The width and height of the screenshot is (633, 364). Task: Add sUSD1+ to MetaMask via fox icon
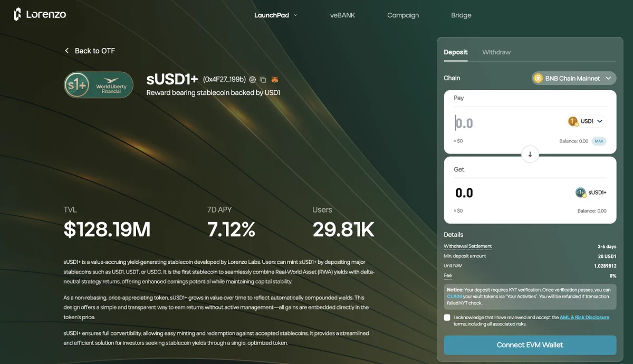[275, 80]
